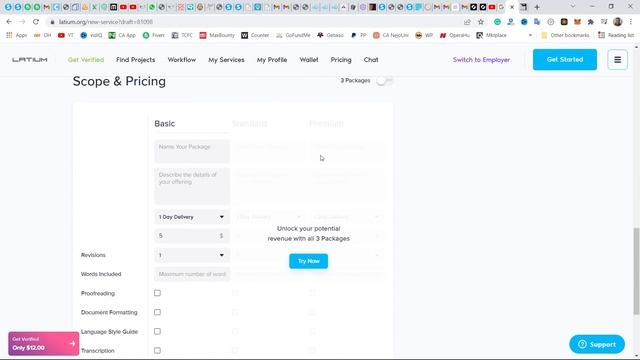The height and width of the screenshot is (360, 640).
Task: Toggle the 3 Packages switch
Action: tap(384, 80)
